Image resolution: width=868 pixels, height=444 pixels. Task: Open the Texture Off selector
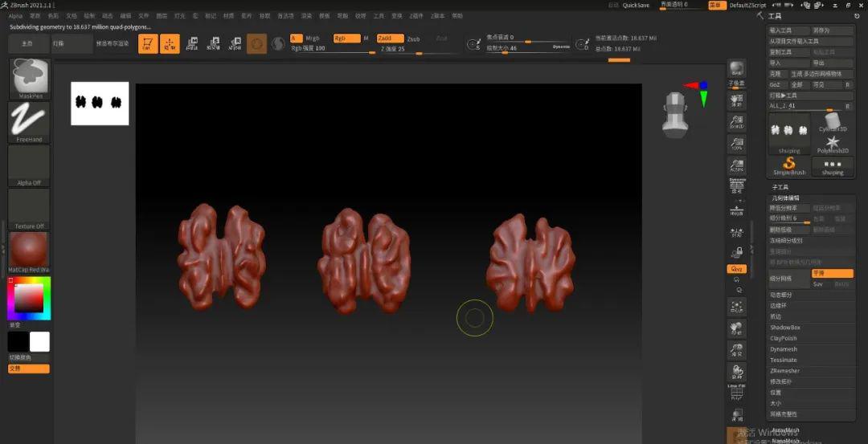(29, 209)
